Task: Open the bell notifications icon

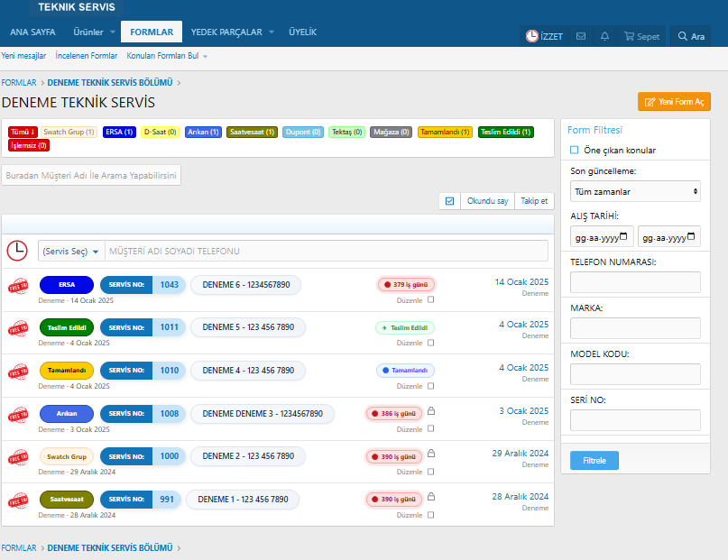Action: 604,36
